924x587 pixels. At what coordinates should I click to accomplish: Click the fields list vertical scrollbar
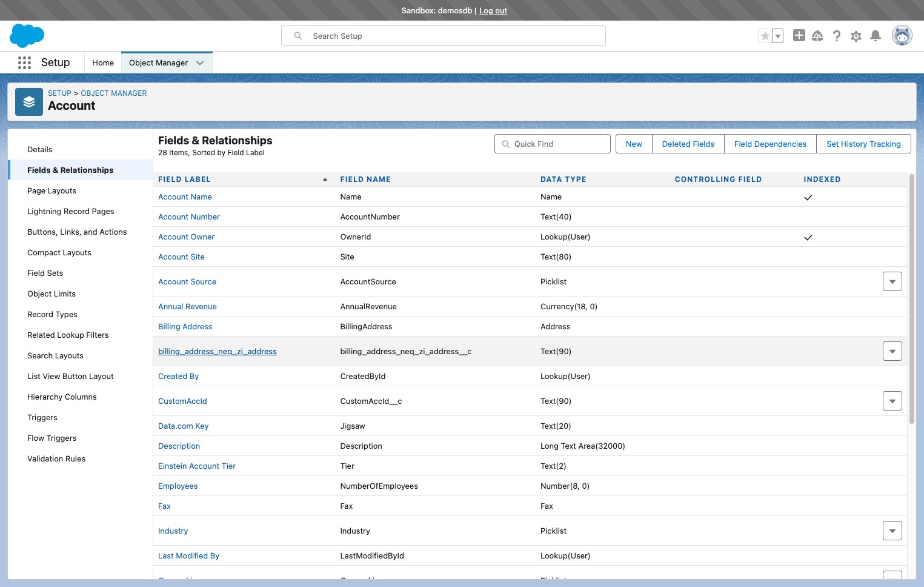[912, 299]
